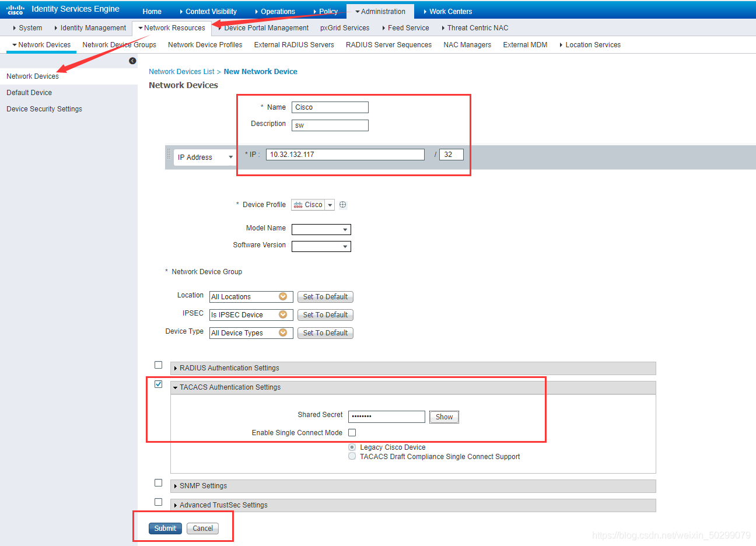Select Network Devices tab
The width and height of the screenshot is (756, 546).
pos(41,45)
